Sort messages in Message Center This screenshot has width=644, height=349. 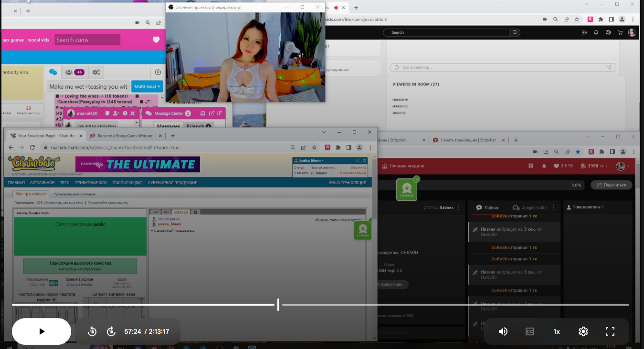tap(220, 113)
